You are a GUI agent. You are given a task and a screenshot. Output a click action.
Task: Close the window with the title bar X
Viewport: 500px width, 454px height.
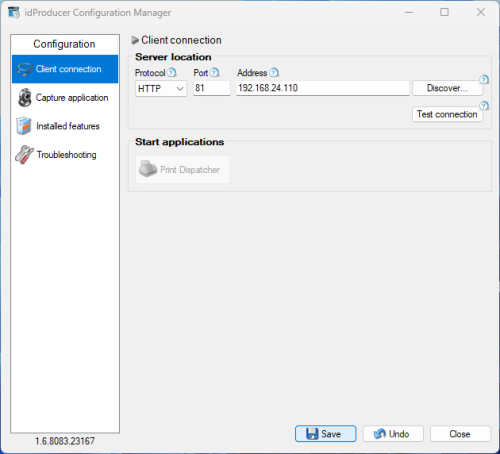pos(481,12)
